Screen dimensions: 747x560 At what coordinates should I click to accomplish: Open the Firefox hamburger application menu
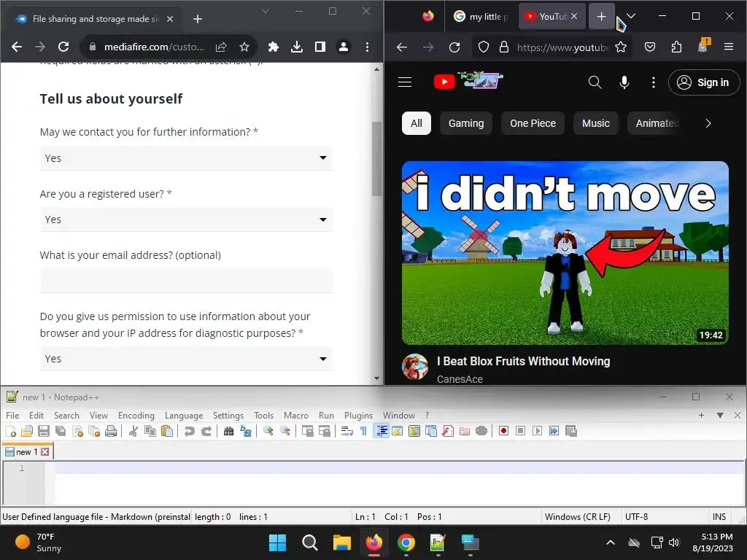pyautogui.click(x=729, y=47)
